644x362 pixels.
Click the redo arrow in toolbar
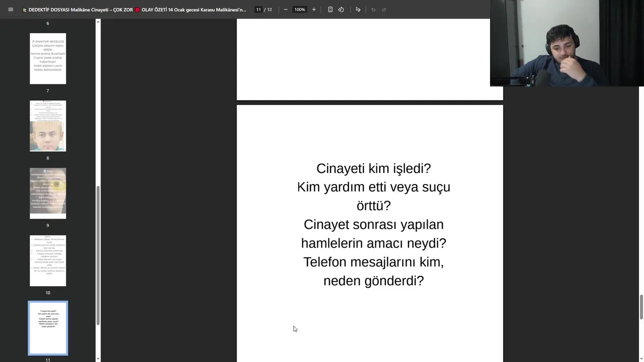tap(384, 10)
